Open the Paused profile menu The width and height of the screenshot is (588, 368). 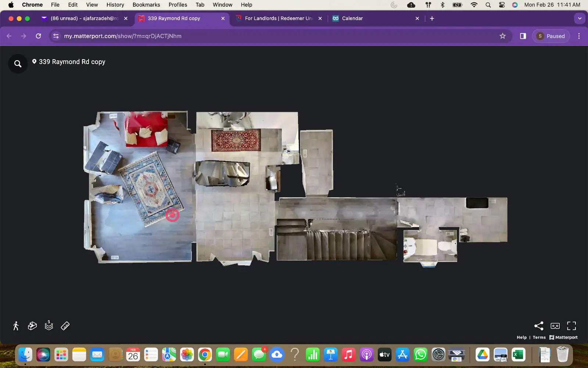click(551, 36)
